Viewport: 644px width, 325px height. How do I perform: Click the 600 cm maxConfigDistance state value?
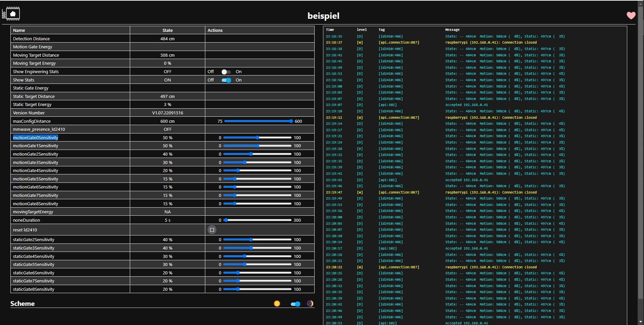pos(167,121)
